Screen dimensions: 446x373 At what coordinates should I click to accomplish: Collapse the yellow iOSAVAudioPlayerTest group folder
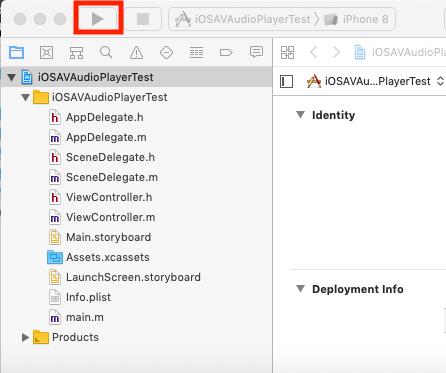coord(25,97)
